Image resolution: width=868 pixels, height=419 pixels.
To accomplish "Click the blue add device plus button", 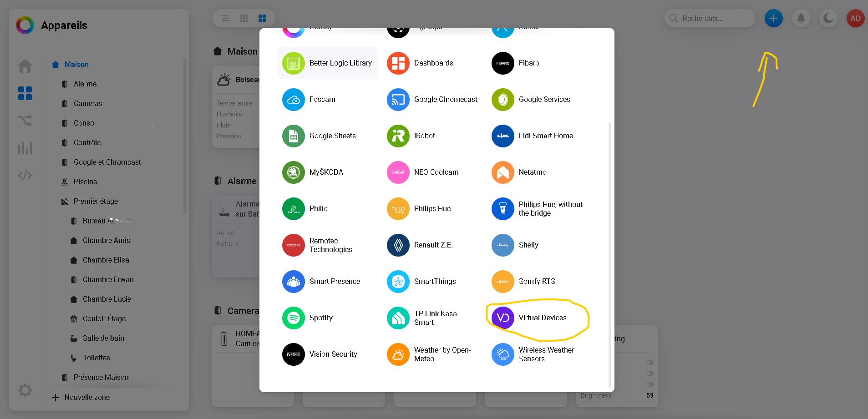I will point(774,18).
